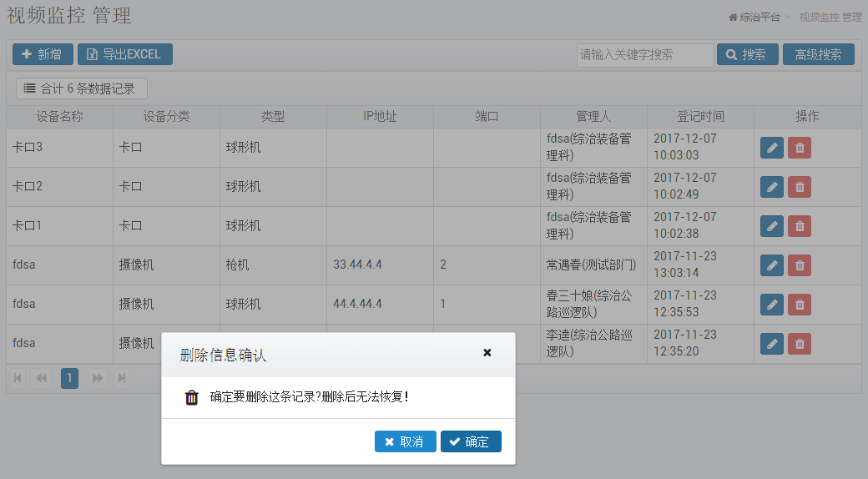Click the 端口 column header
Viewport: 868px width, 479px height.
tap(487, 117)
